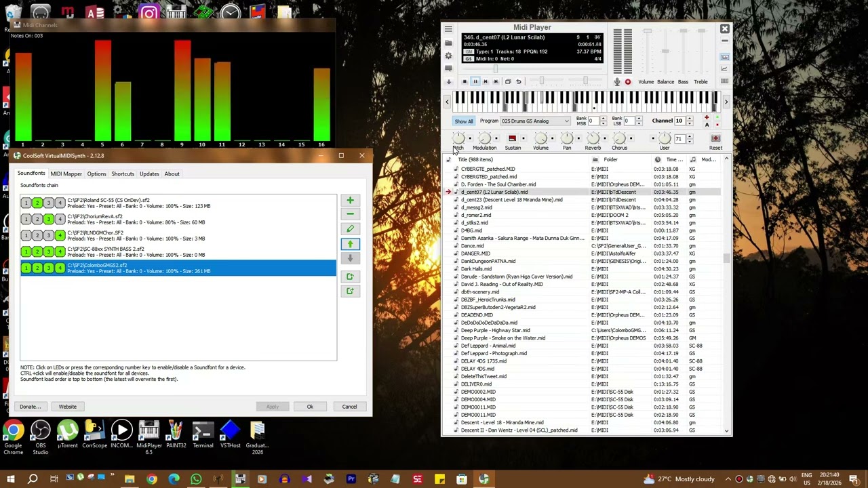The image size is (868, 488).
Task: Click the Website button
Action: point(67,407)
